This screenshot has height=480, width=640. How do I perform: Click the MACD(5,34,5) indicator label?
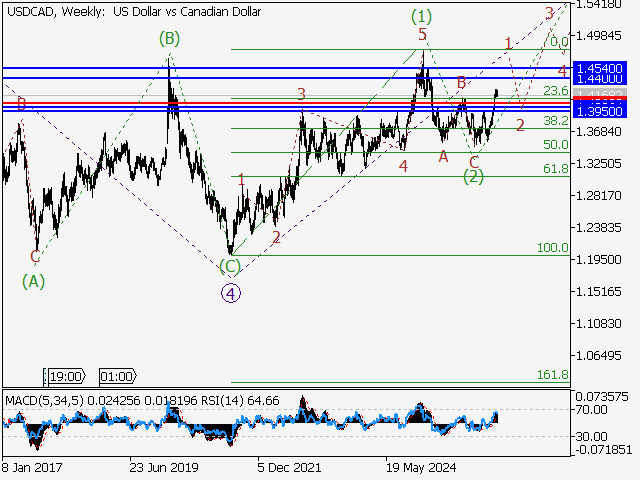(x=44, y=400)
